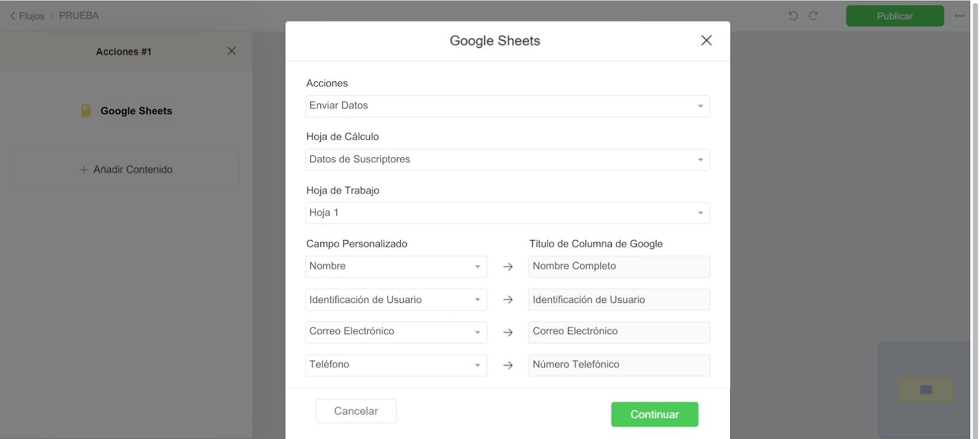The width and height of the screenshot is (980, 439).
Task: Close the Google Sheets dialog
Action: coord(706,40)
